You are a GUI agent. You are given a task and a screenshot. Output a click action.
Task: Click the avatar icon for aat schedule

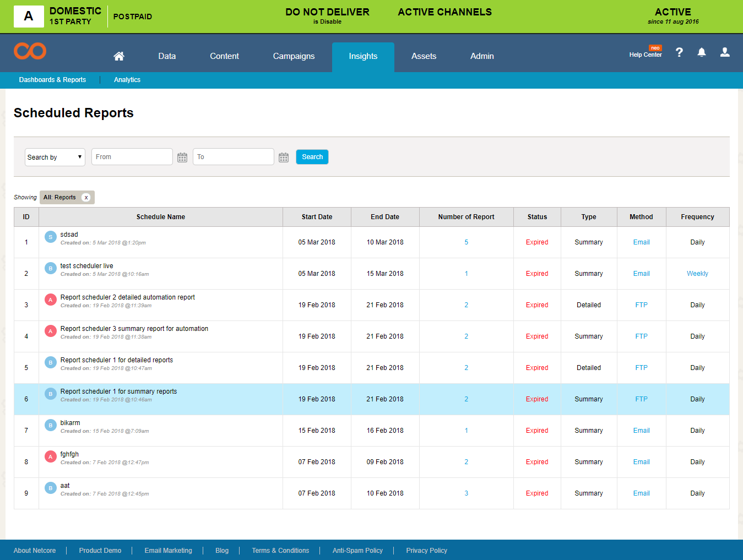coord(51,488)
